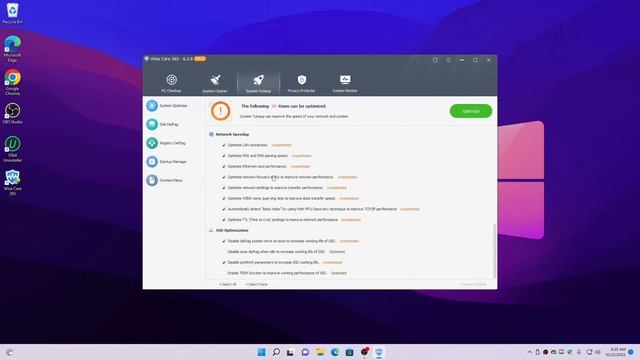Viewport: 640px width, 360px height.
Task: Collapse the SSD Optimization section
Action: pos(211,230)
